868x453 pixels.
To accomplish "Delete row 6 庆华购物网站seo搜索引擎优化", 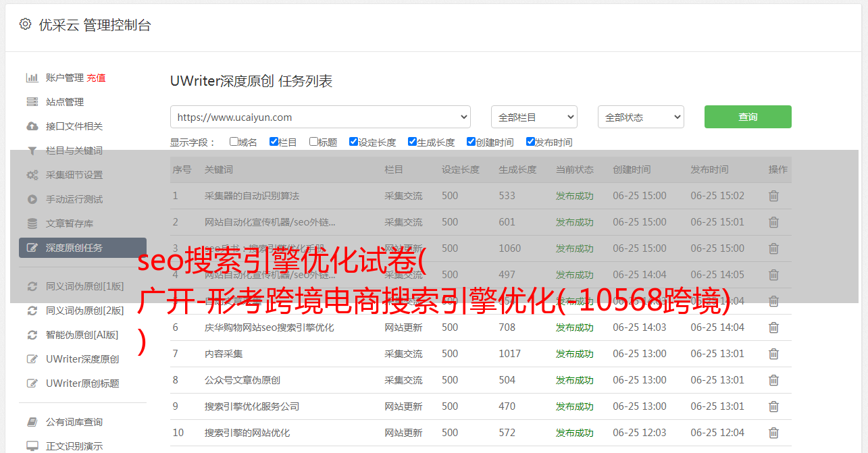I will point(774,327).
